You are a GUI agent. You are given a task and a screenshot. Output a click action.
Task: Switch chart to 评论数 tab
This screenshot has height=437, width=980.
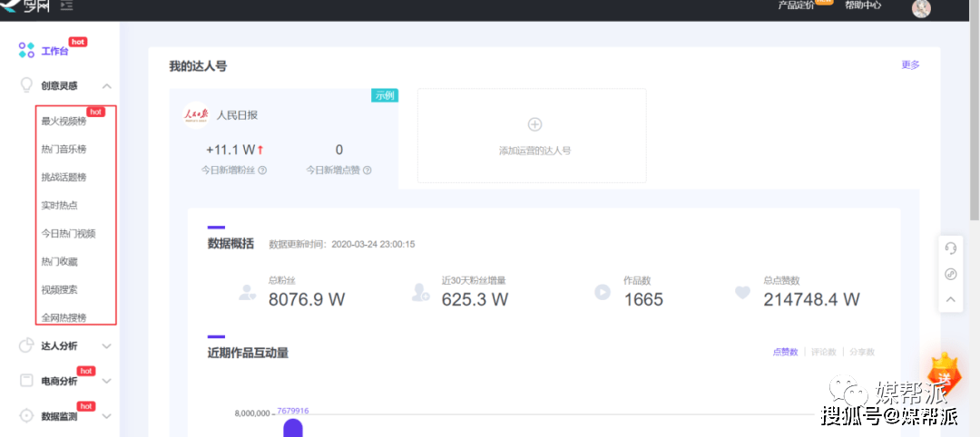pyautogui.click(x=824, y=352)
